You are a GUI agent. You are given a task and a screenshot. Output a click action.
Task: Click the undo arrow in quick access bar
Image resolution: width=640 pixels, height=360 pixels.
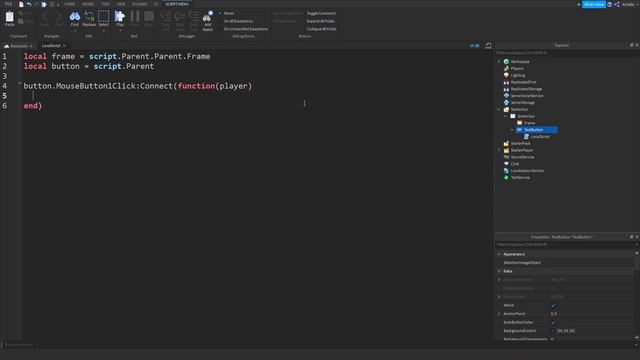(29, 4)
